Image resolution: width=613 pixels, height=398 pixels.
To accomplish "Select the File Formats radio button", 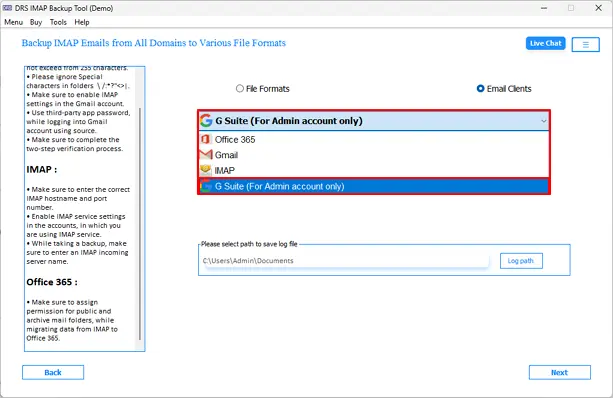I will pos(240,89).
